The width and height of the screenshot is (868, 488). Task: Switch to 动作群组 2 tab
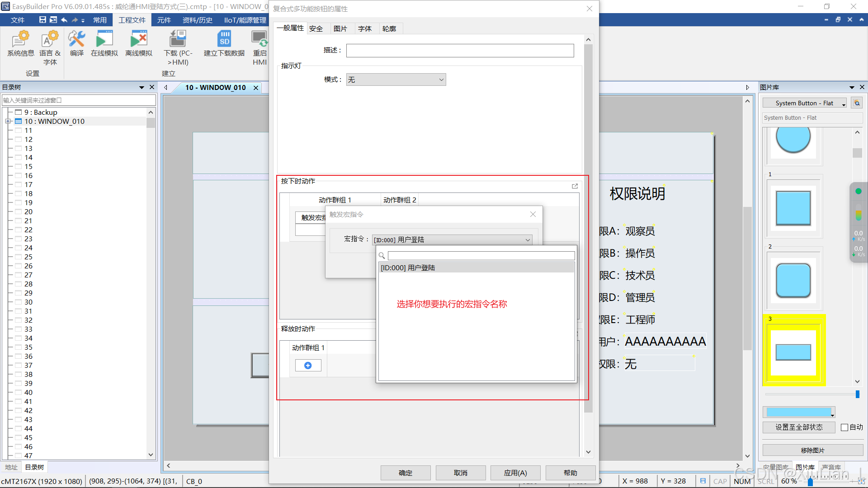click(x=400, y=200)
